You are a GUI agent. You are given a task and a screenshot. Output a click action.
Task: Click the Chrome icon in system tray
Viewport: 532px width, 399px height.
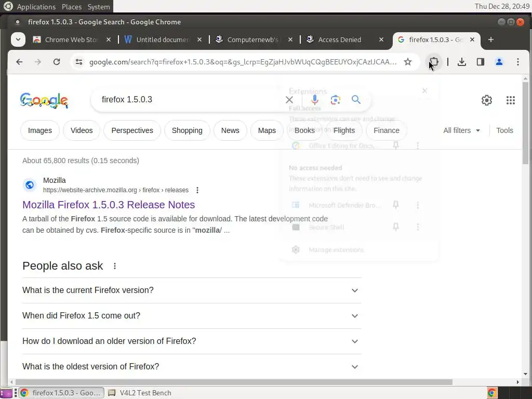492,393
